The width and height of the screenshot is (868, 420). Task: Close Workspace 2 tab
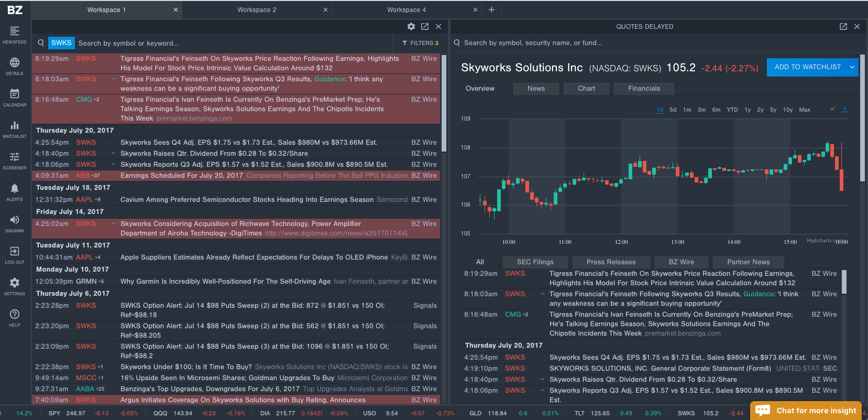325,9
